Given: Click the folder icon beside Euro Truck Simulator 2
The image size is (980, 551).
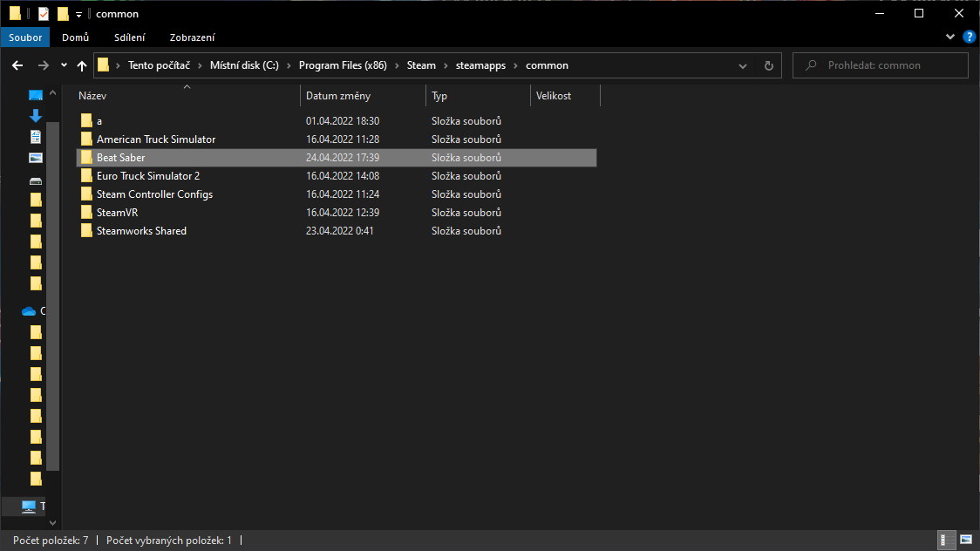Looking at the screenshot, I should point(86,176).
